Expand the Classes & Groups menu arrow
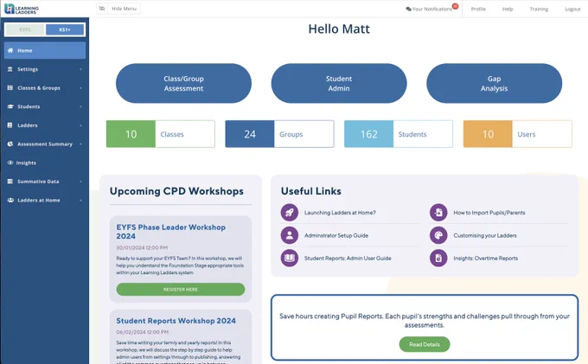This screenshot has height=364, width=588. coord(80,88)
